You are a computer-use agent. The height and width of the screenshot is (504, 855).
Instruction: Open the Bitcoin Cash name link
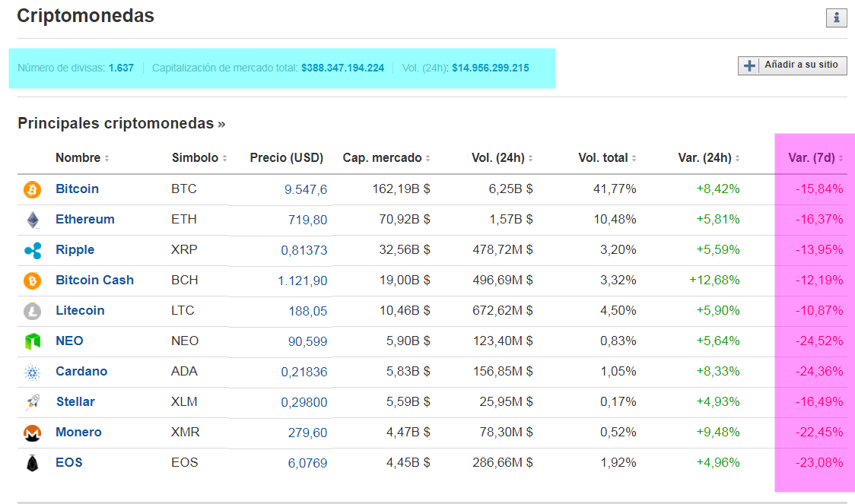click(94, 281)
